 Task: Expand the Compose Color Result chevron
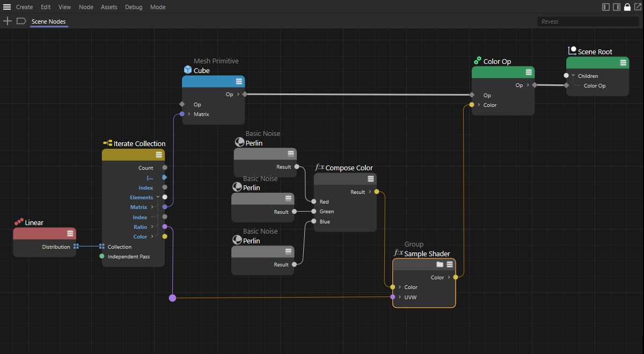click(x=370, y=192)
